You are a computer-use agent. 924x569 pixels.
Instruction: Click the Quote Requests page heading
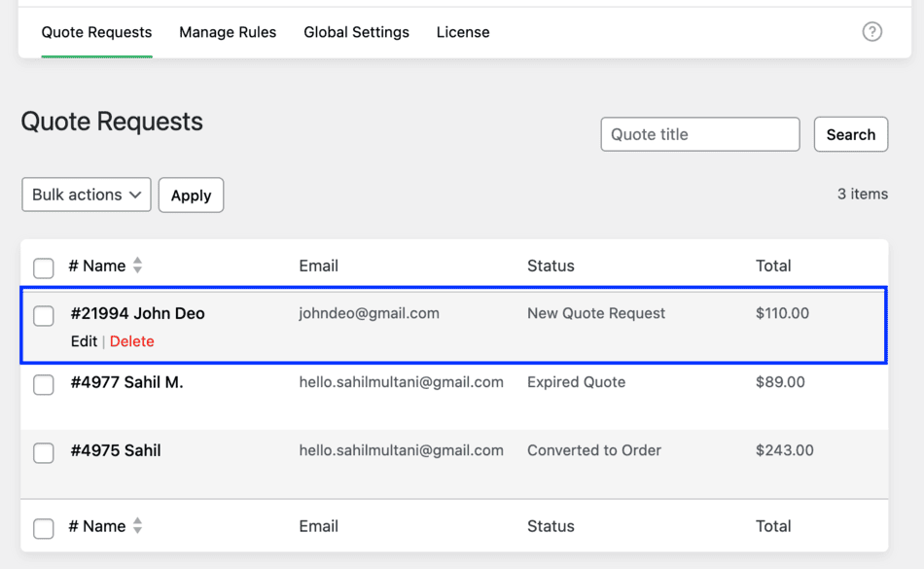pos(112,122)
